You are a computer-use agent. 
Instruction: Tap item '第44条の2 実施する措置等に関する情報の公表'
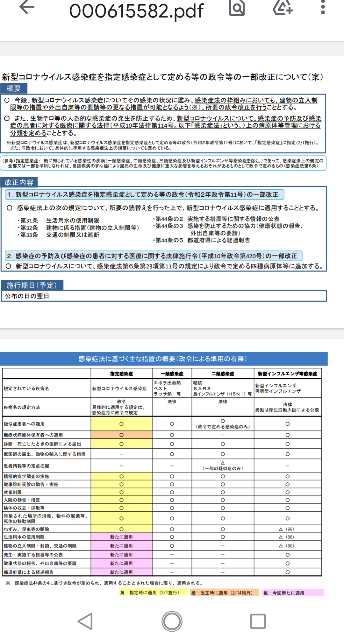(216, 219)
